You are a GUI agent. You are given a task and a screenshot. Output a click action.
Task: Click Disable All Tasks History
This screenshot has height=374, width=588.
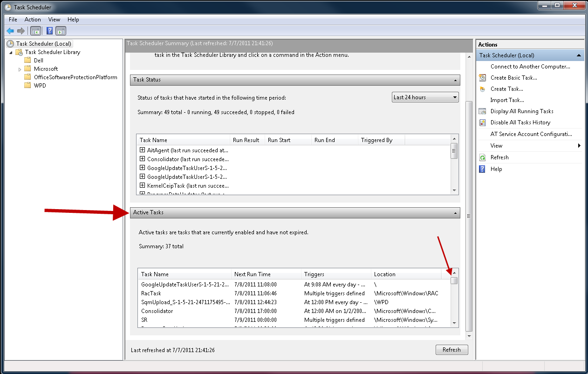coord(520,122)
